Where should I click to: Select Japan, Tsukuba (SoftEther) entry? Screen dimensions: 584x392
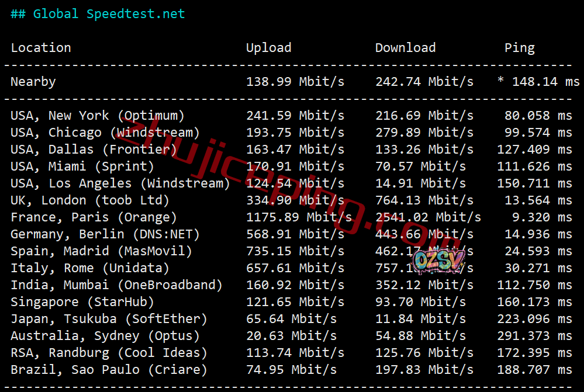[109, 318]
